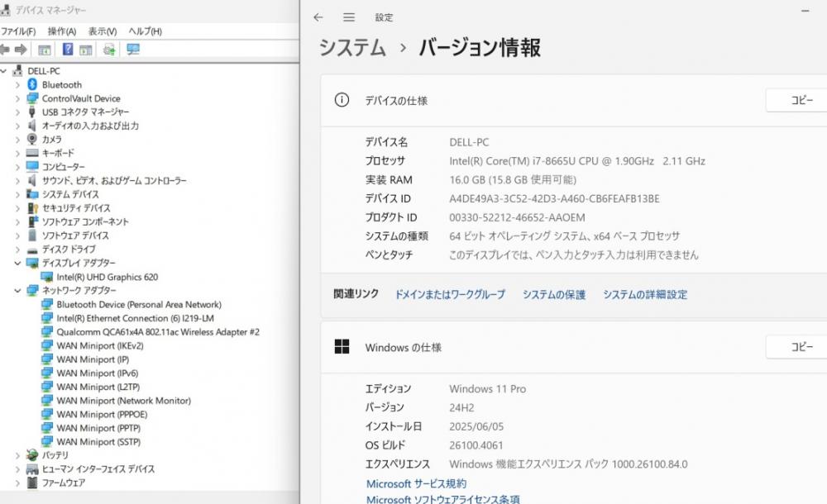Viewport: 827px width, 504px height.
Task: Click the コピー button for デバイスの仕様
Action: pos(797,100)
